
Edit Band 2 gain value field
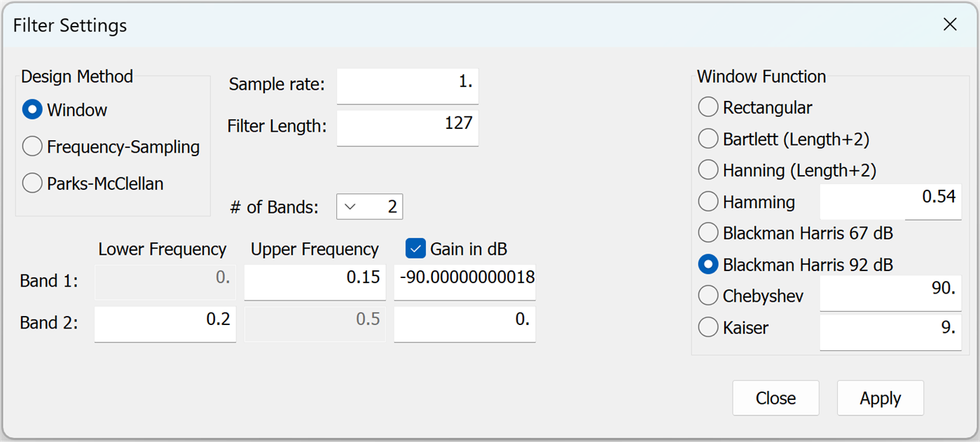[x=465, y=324]
